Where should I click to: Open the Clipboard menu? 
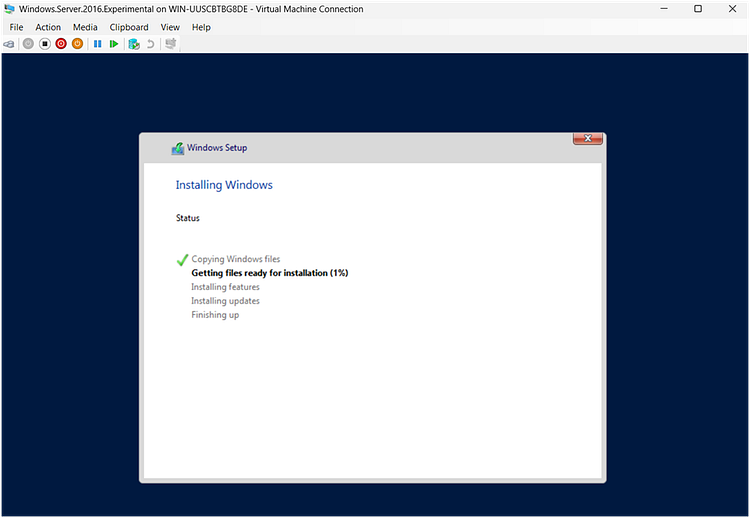[129, 27]
